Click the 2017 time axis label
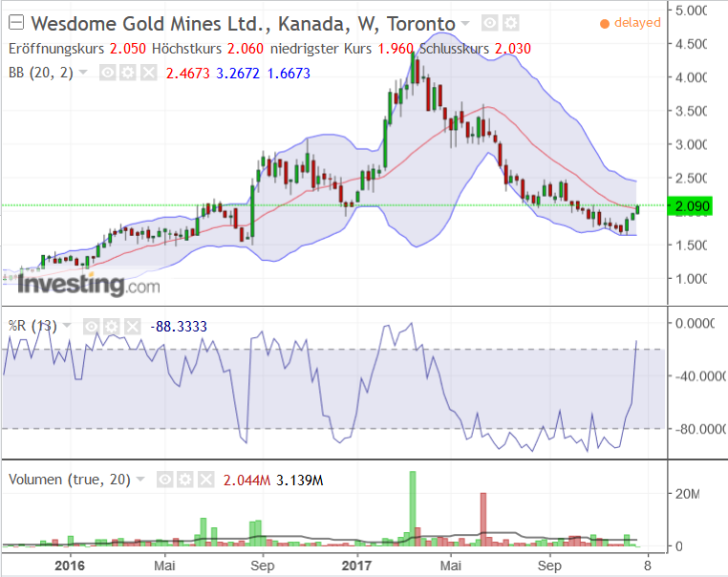728x577 pixels. [x=356, y=566]
